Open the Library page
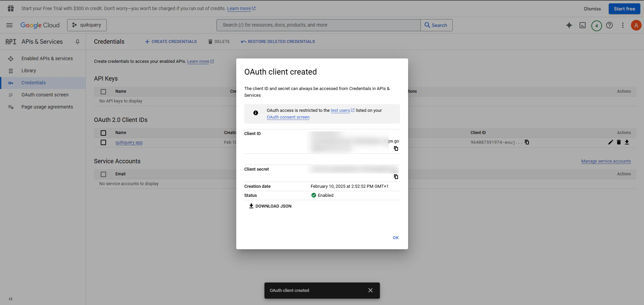The image size is (644, 305). 29,71
